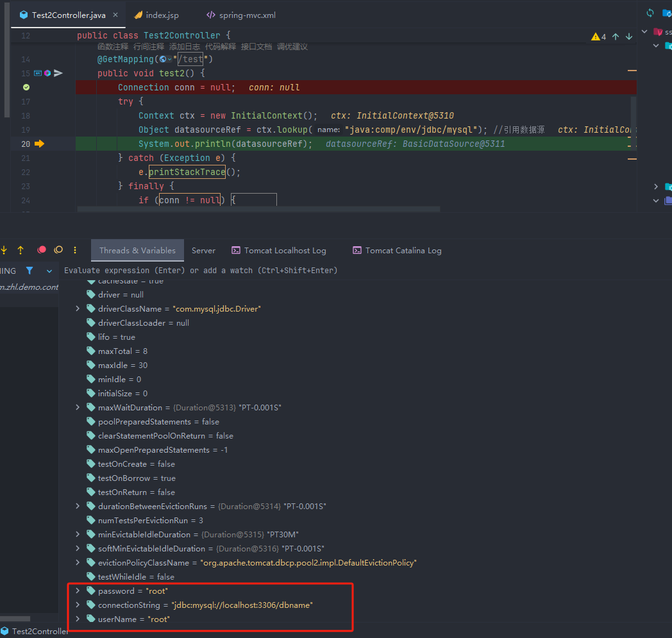The width and height of the screenshot is (672, 638).
Task: Expand the maxWaitDuration variable node
Action: click(78, 407)
